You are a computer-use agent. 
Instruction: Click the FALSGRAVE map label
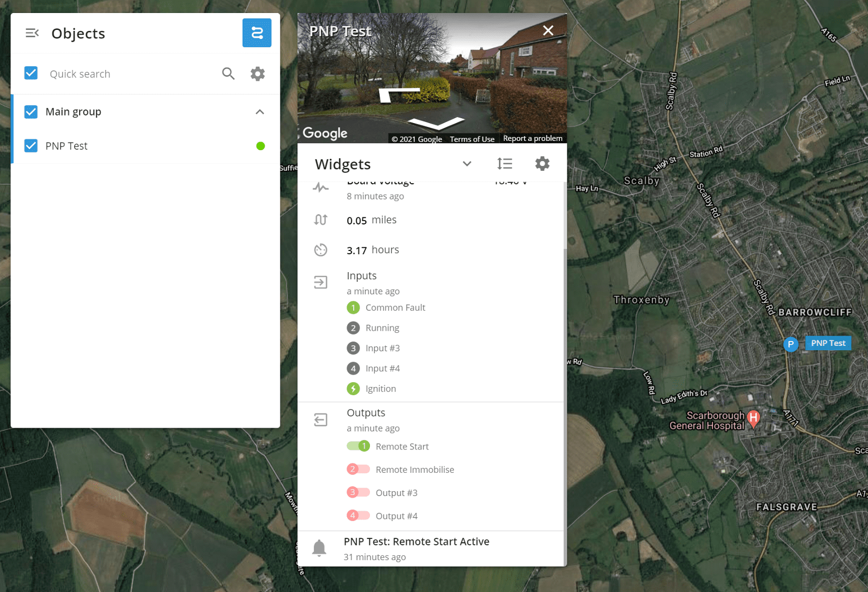(x=787, y=507)
